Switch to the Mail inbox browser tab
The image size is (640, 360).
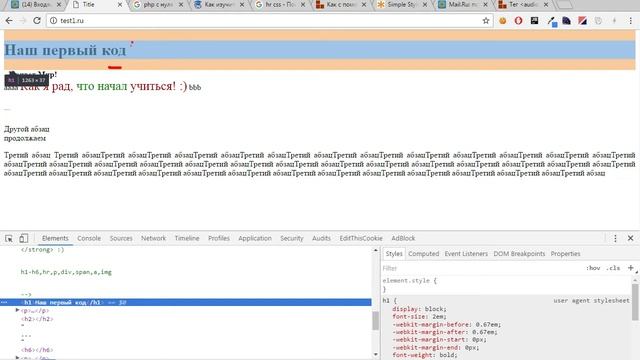pyautogui.click(x=36, y=5)
